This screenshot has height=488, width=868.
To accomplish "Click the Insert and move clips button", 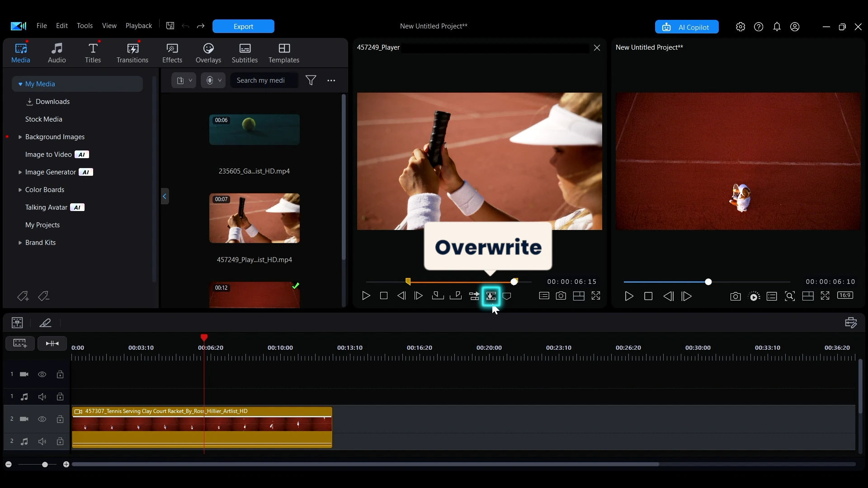I will (474, 296).
